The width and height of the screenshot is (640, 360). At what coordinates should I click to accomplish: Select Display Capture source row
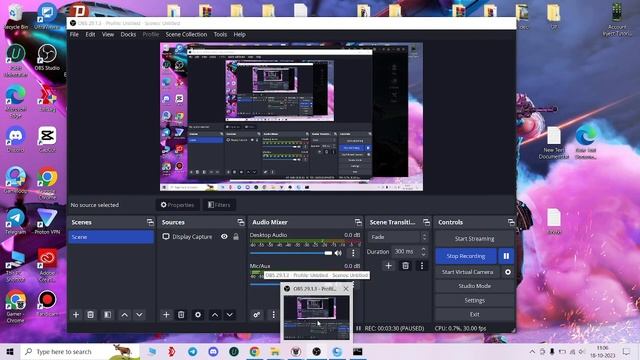coord(202,237)
